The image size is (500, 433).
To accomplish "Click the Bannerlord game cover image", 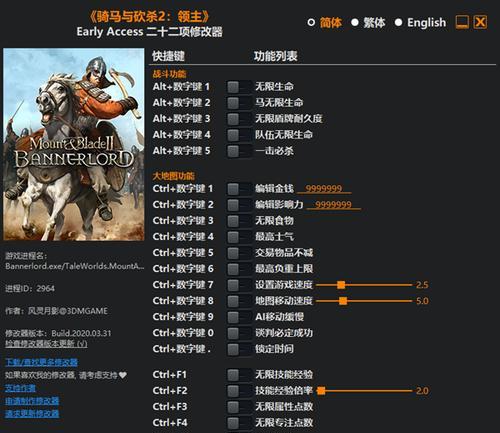I will [74, 144].
